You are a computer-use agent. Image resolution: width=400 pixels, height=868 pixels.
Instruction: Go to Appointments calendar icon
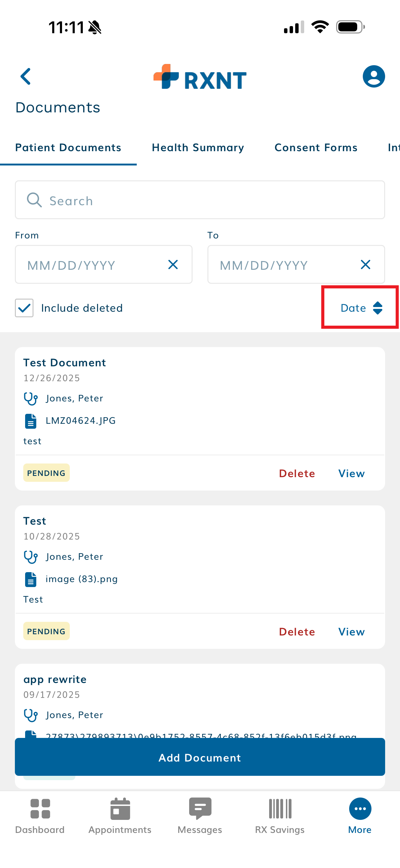(x=120, y=809)
